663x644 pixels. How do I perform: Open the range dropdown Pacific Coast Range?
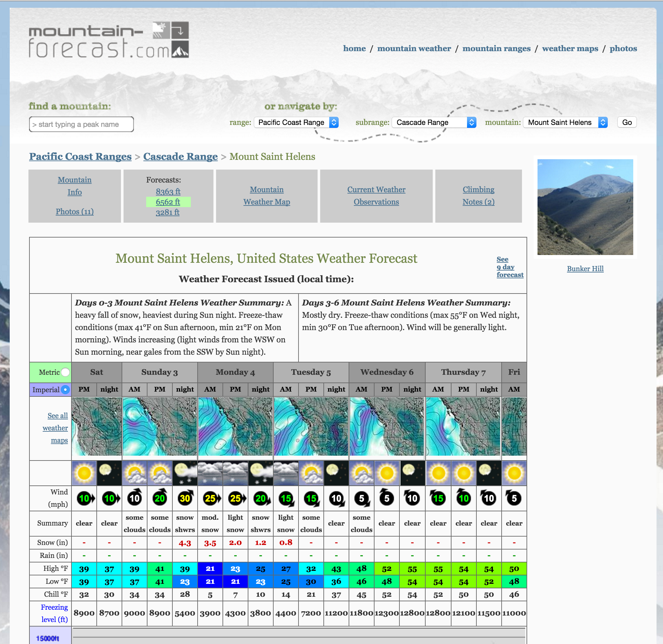[x=296, y=122]
